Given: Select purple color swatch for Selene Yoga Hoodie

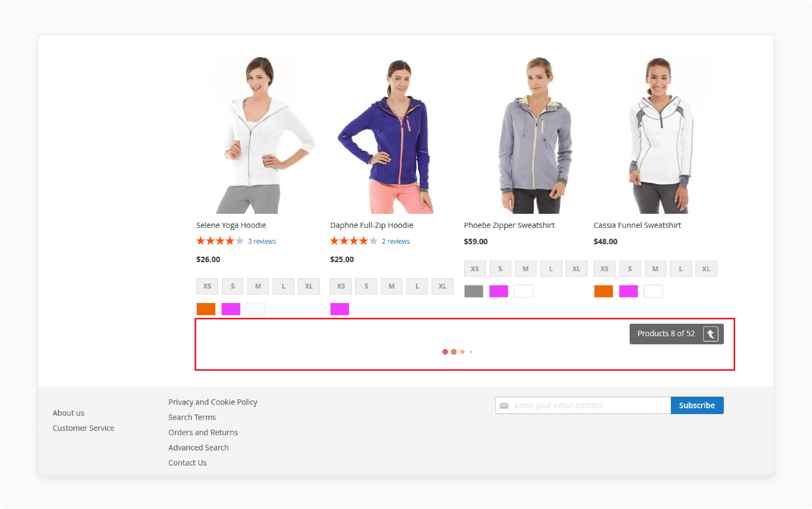Looking at the screenshot, I should 231,308.
